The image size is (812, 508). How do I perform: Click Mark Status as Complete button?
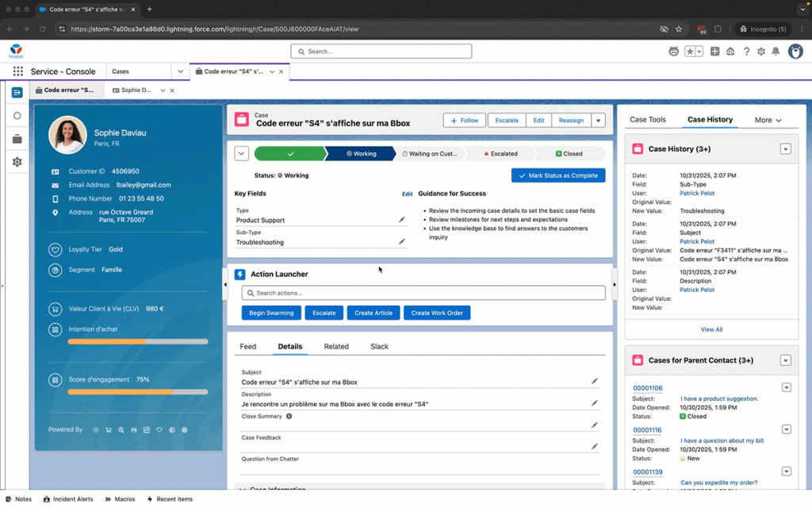[558, 175]
